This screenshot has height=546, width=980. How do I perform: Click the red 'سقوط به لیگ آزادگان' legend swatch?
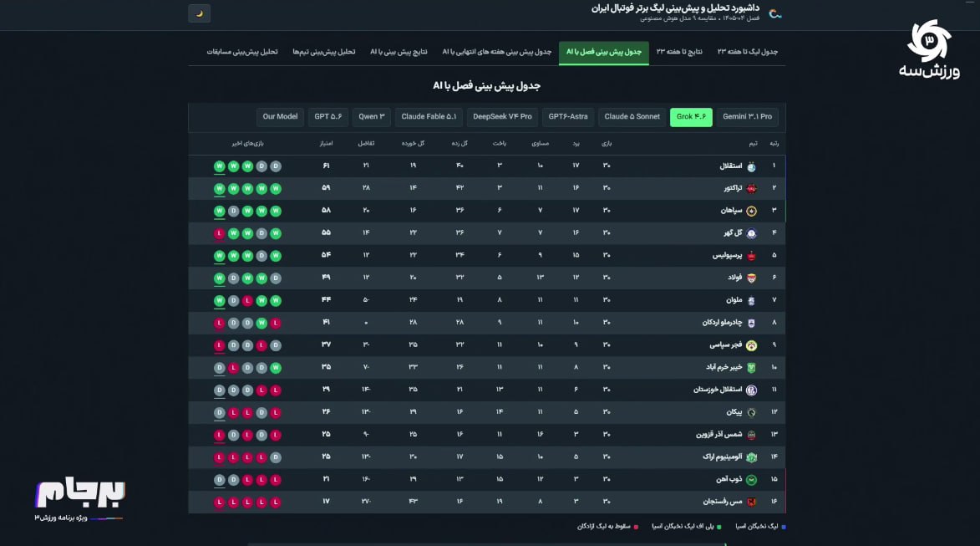(x=637, y=527)
